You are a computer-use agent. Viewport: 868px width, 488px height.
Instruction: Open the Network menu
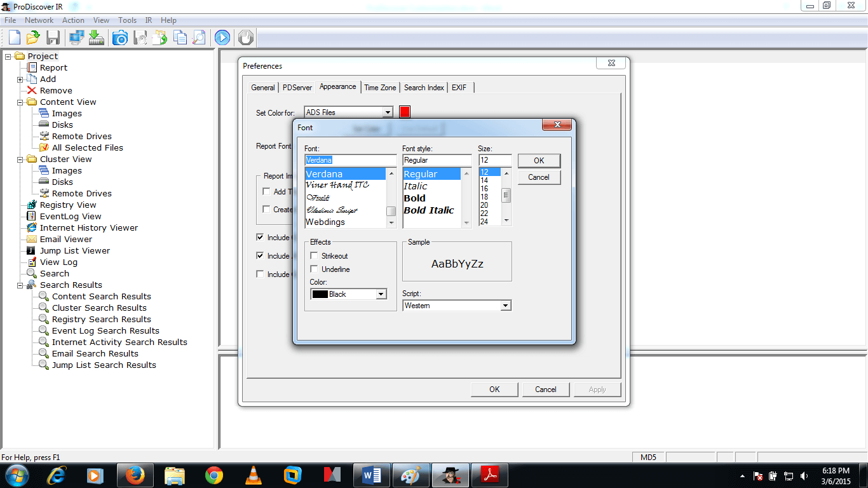39,20
